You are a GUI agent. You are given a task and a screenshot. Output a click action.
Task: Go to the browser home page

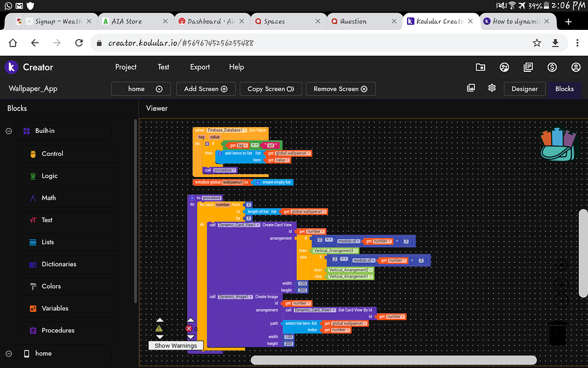click(13, 43)
